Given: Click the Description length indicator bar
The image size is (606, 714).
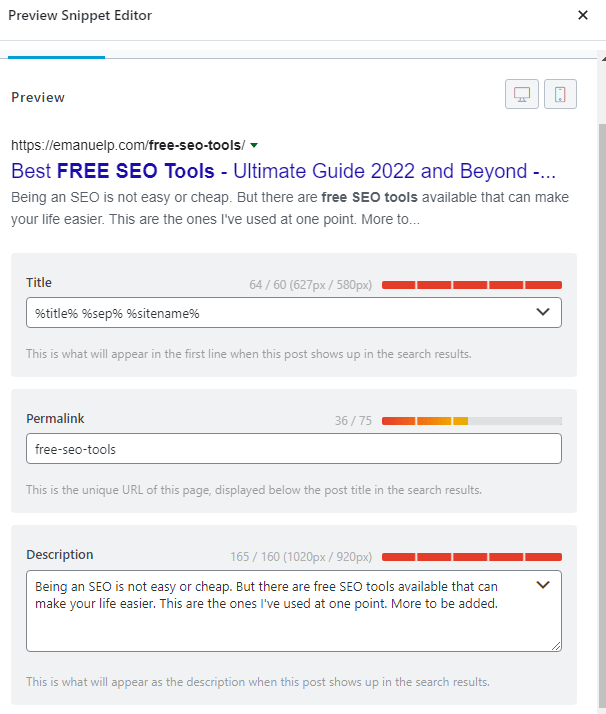Looking at the screenshot, I should (x=472, y=557).
